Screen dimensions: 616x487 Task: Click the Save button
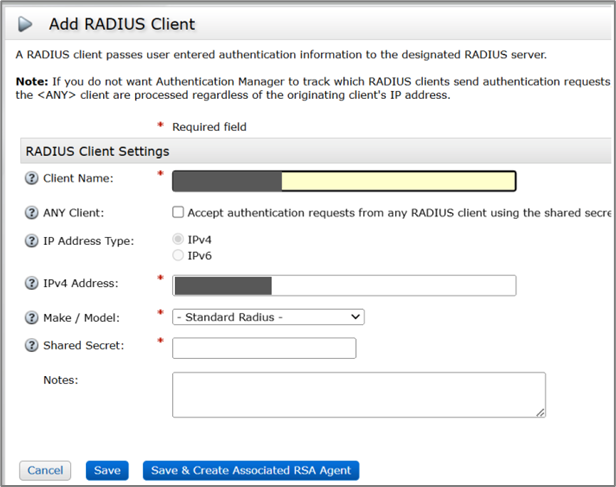[x=107, y=470]
